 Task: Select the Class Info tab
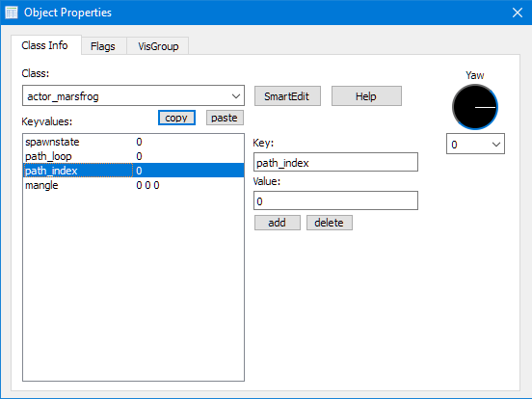[44, 45]
